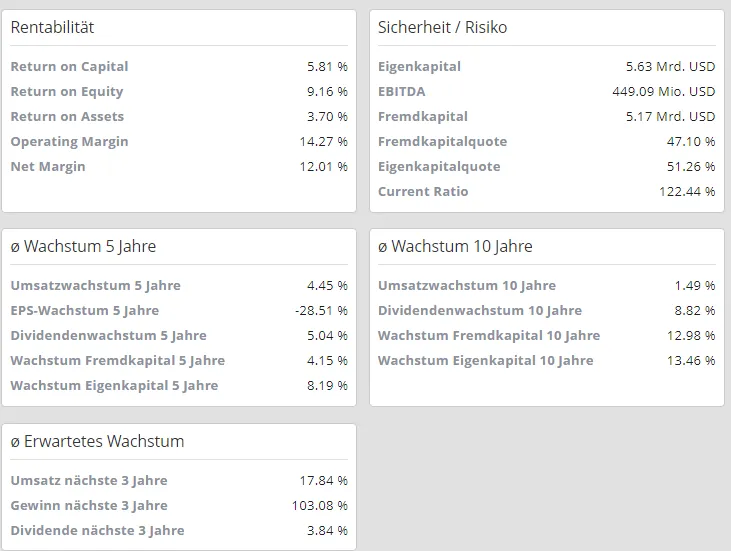Viewport: 731px width, 551px height.
Task: Select the Return on Equity row
Action: [179, 91]
